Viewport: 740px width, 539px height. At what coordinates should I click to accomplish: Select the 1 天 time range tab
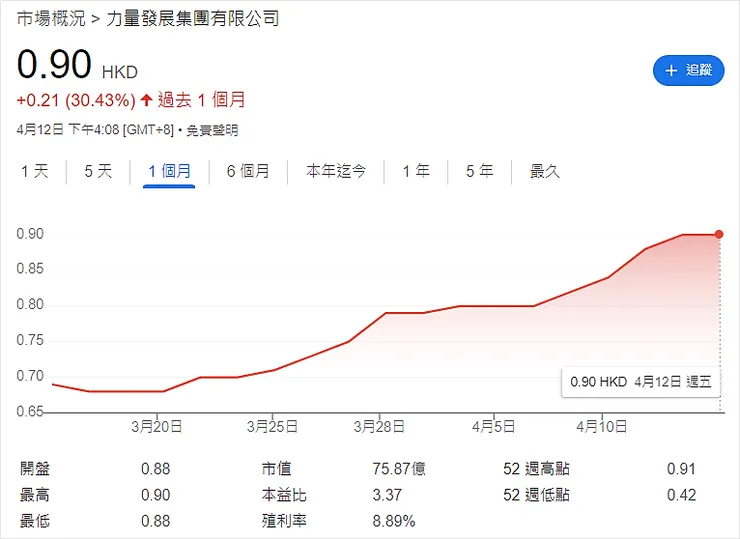click(34, 171)
